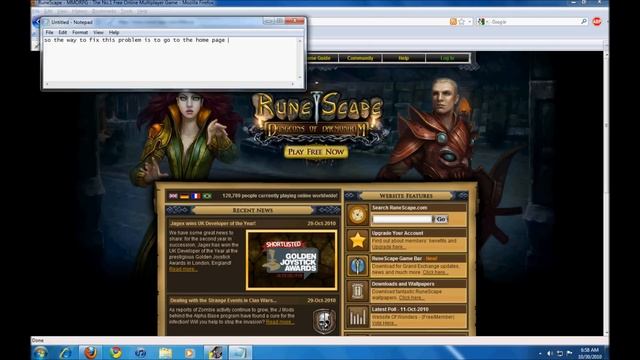Open Windows Explorer folder on the taskbar
The width and height of the screenshot is (640, 360).
(165, 353)
